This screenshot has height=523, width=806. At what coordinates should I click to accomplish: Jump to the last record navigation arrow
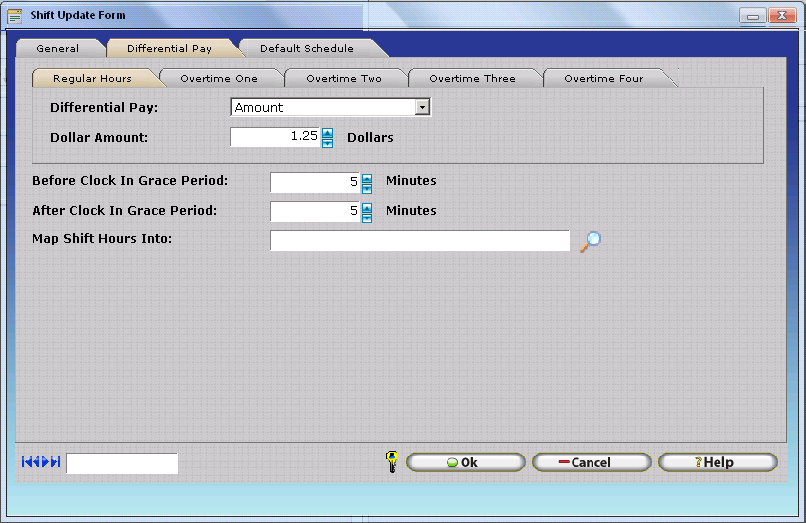(x=56, y=462)
